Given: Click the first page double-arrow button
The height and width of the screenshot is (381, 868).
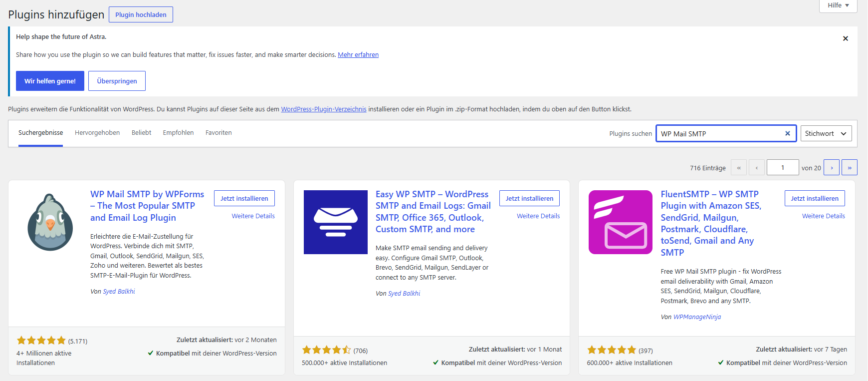Looking at the screenshot, I should [739, 167].
